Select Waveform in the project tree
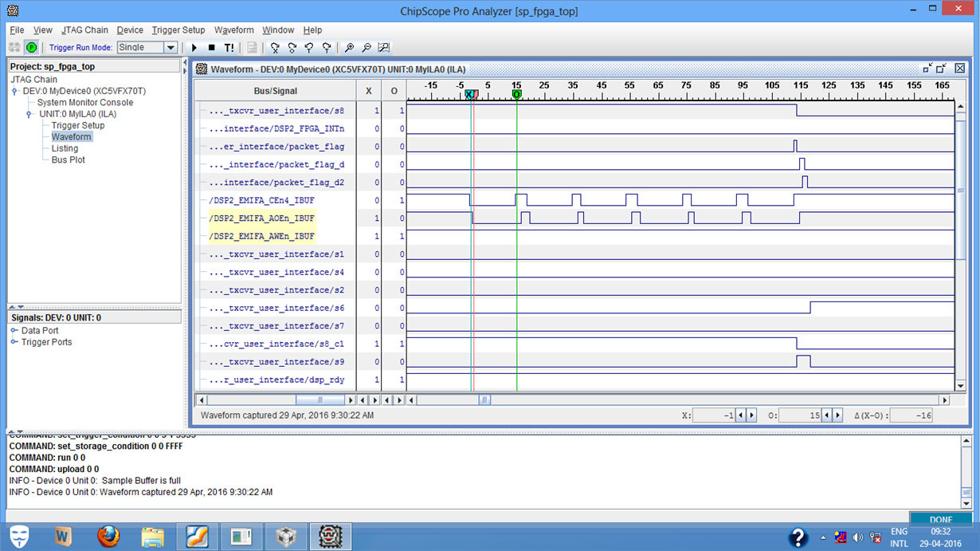The height and width of the screenshot is (551, 980). 72,137
